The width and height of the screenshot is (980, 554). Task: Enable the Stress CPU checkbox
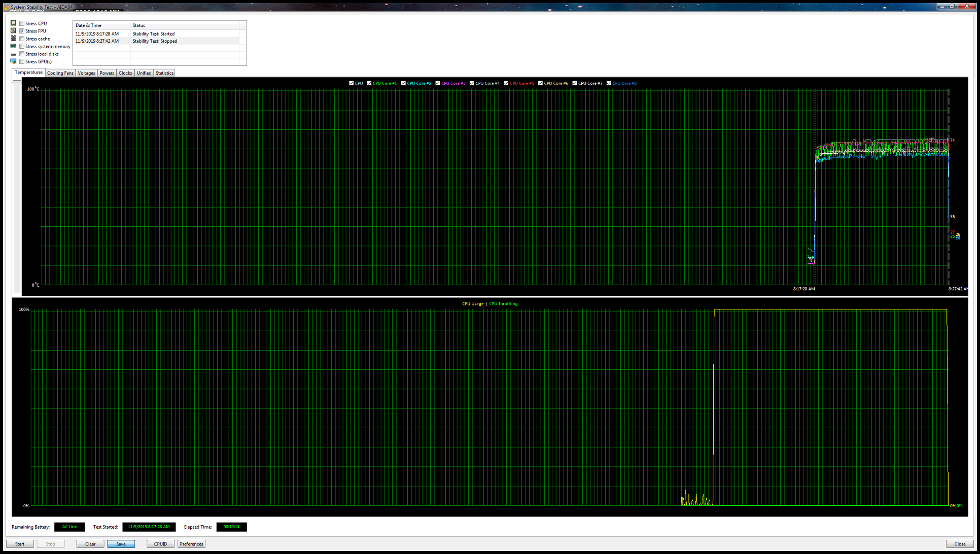(22, 23)
